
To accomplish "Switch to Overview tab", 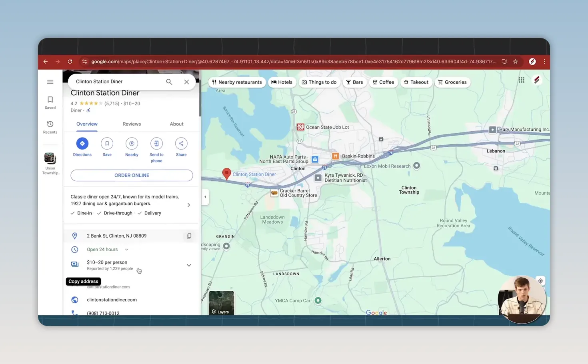I will tap(87, 124).
